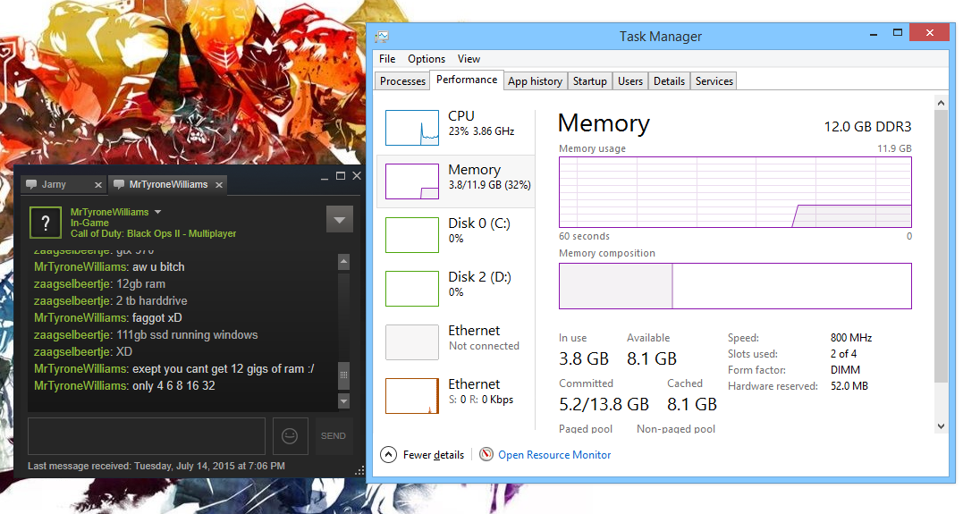The width and height of the screenshot is (980, 514).
Task: Collapse Task Manager with the Fewer details arrow icon
Action: click(x=388, y=455)
